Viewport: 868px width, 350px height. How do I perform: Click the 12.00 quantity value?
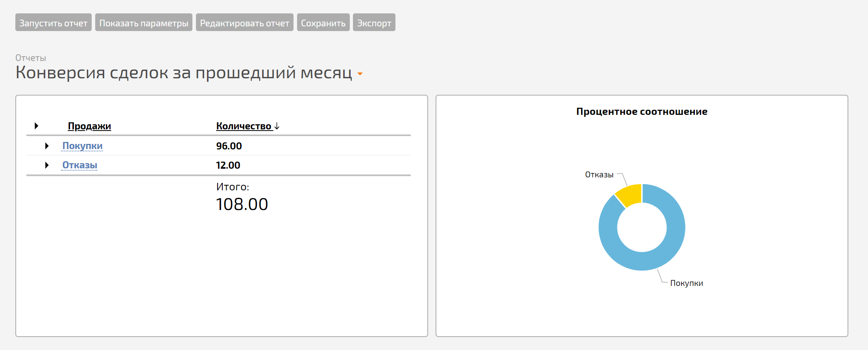(x=228, y=165)
